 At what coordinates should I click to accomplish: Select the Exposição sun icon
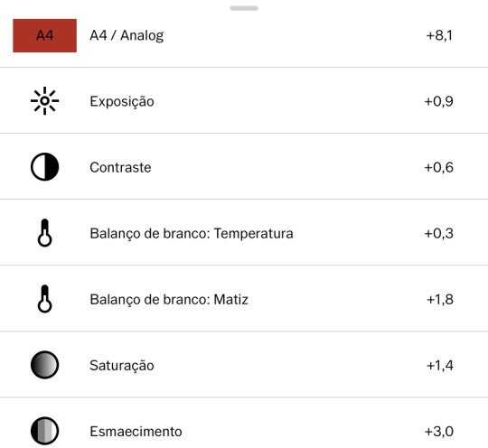pyautogui.click(x=45, y=101)
